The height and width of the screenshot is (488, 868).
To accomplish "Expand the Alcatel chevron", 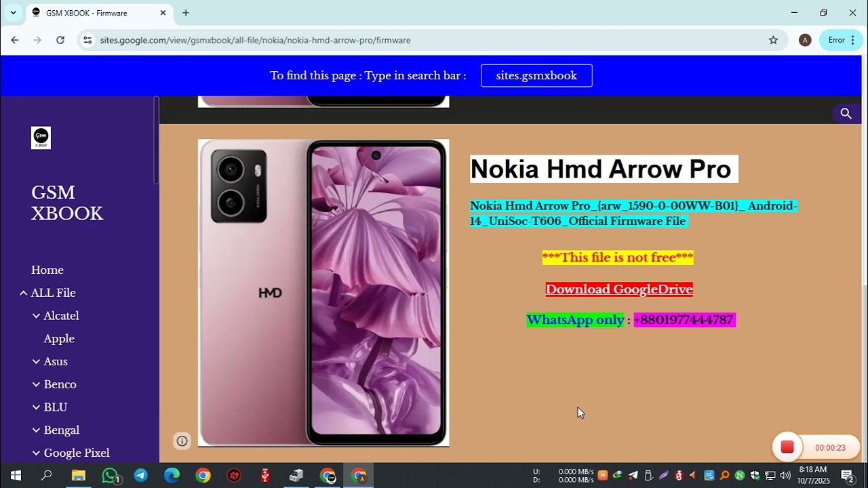I will (x=37, y=316).
